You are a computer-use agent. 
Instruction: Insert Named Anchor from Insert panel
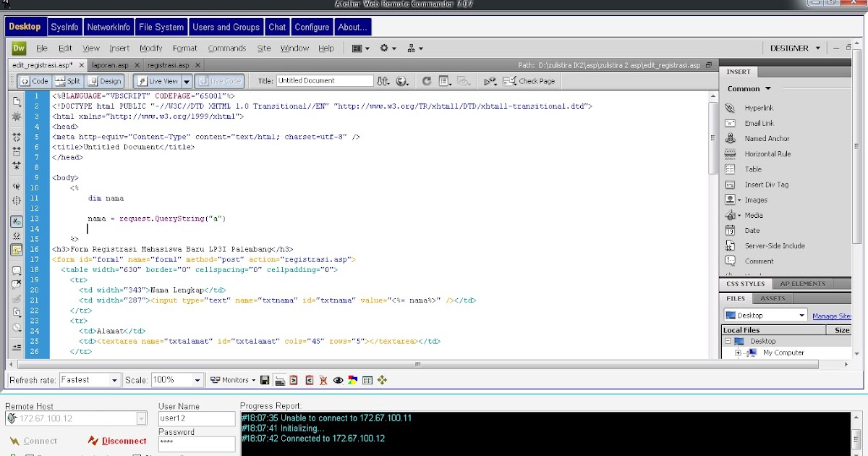(767, 138)
